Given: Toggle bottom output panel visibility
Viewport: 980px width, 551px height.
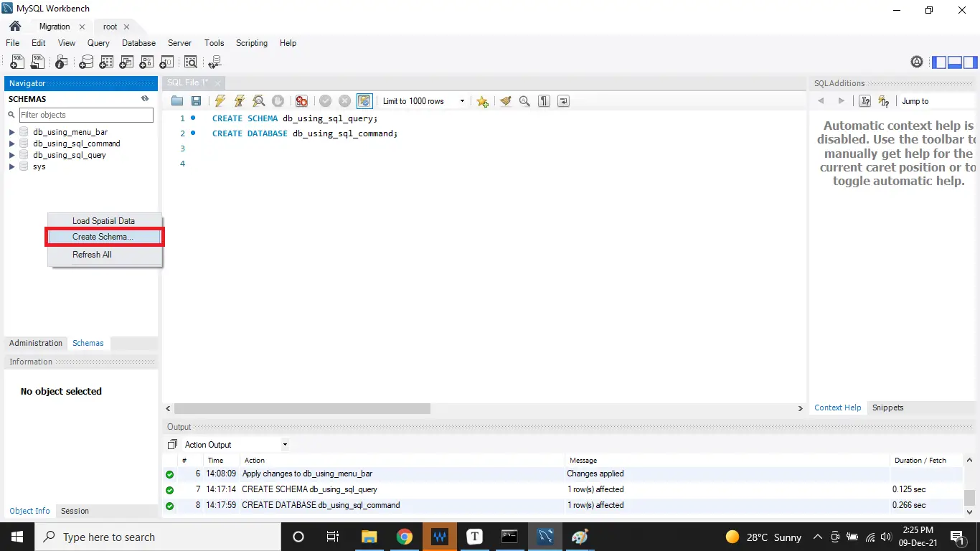Looking at the screenshot, I should click(x=955, y=62).
